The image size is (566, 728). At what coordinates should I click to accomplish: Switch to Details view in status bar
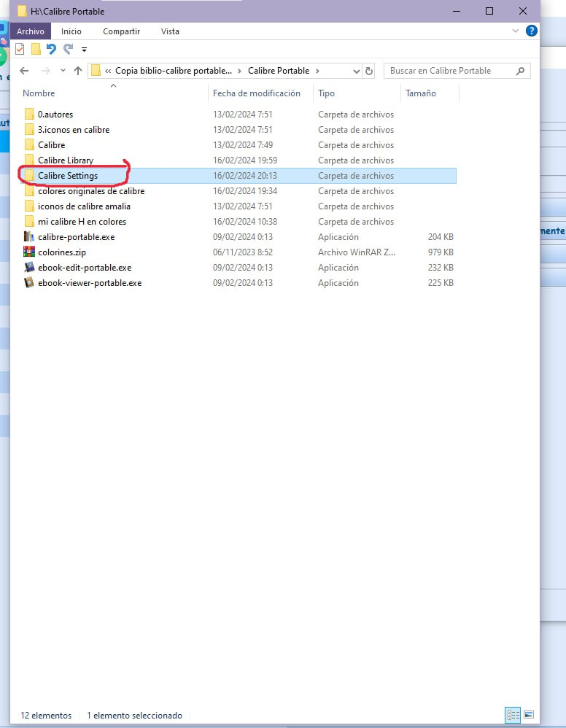coord(513,715)
